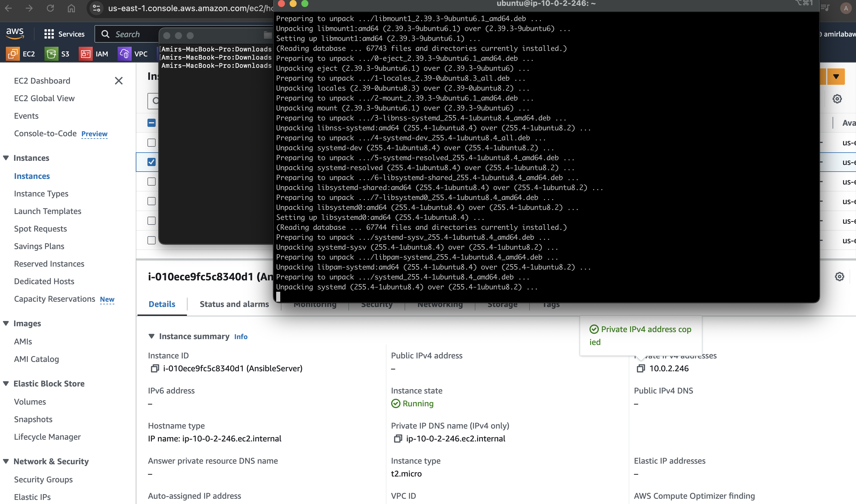The width and height of the screenshot is (856, 504).
Task: Switch to Status and alarms tab
Action: 234,304
